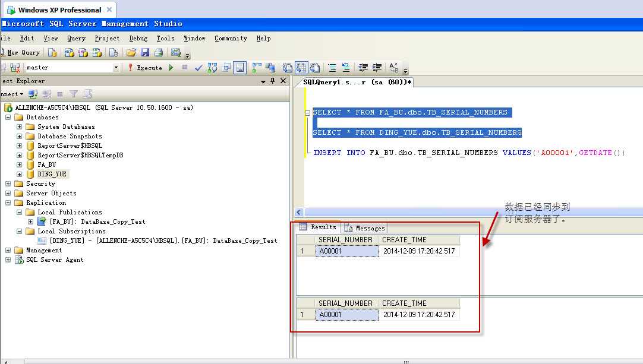The width and height of the screenshot is (643, 364).
Task: Click the Windows XP Professional VM tab
Action: coord(59,10)
